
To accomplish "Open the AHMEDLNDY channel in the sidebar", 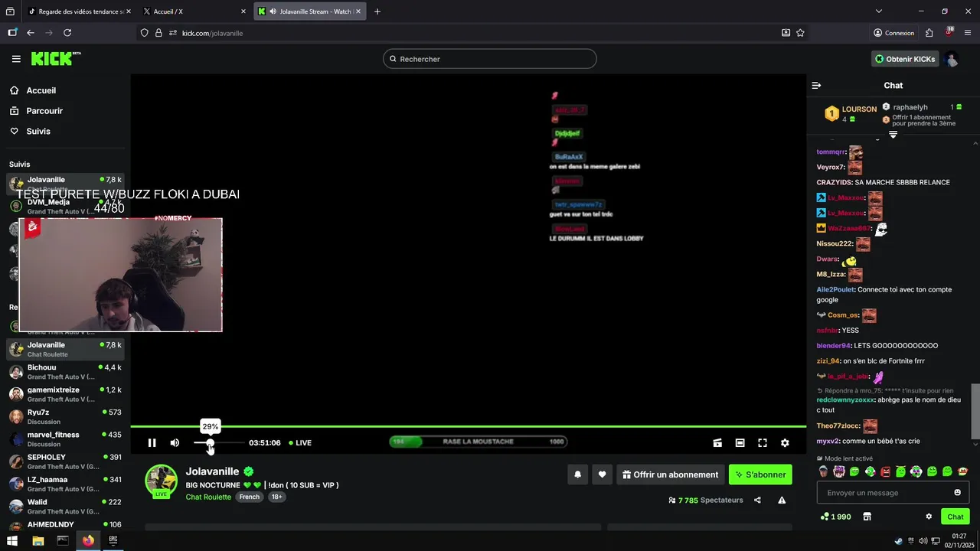I will point(65,525).
